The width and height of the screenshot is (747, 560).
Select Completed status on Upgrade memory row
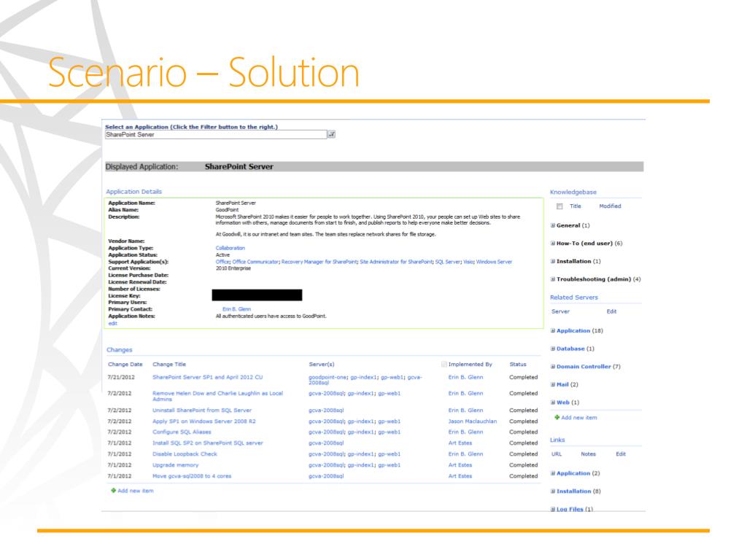(524, 465)
